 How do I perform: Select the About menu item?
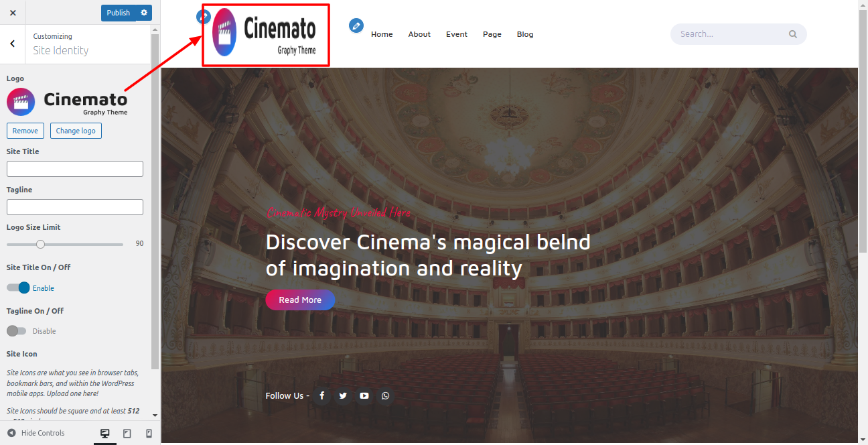pyautogui.click(x=419, y=34)
